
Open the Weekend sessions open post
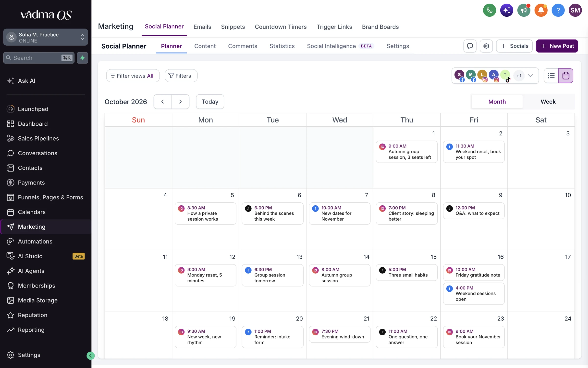[474, 294]
